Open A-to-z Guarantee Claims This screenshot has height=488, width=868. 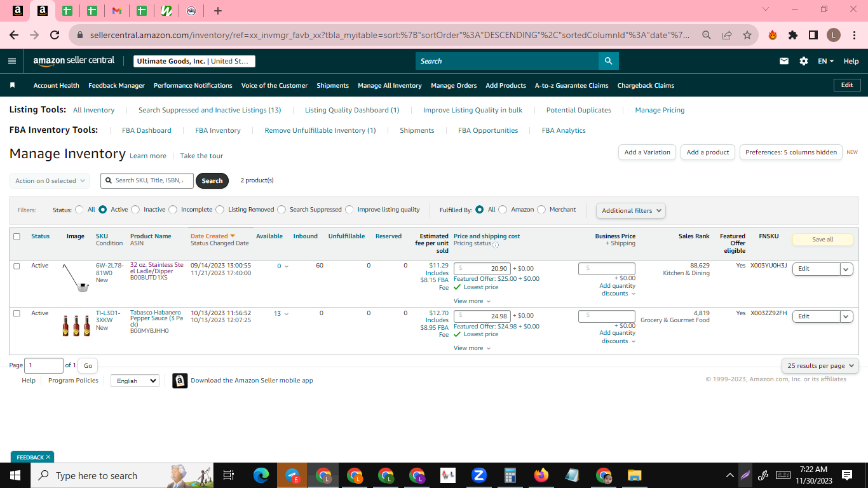[571, 85]
